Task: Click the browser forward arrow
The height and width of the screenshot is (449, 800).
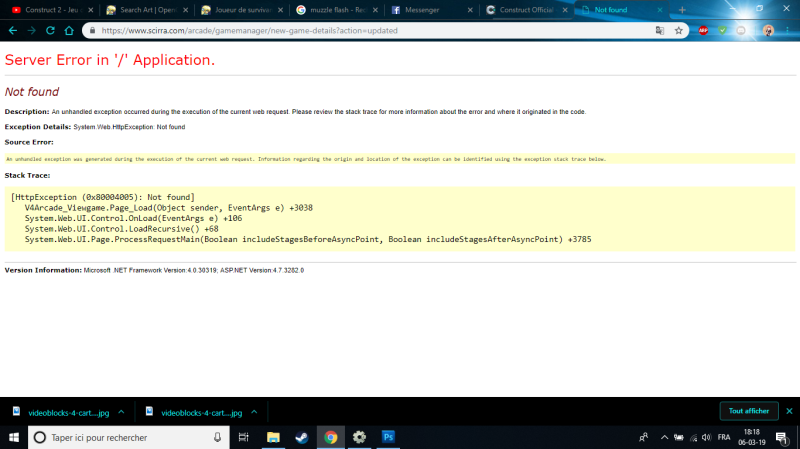Action: (32, 31)
